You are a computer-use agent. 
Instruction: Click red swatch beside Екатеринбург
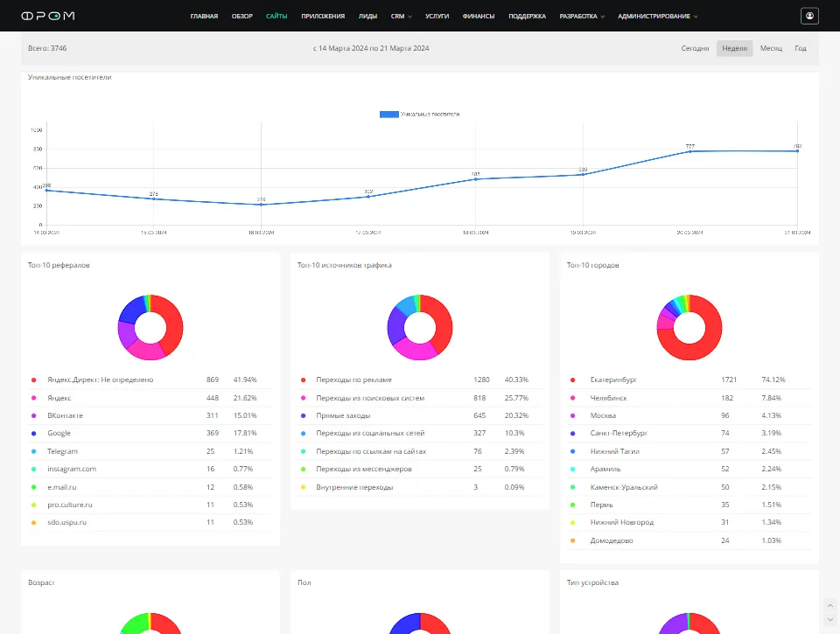tap(572, 380)
